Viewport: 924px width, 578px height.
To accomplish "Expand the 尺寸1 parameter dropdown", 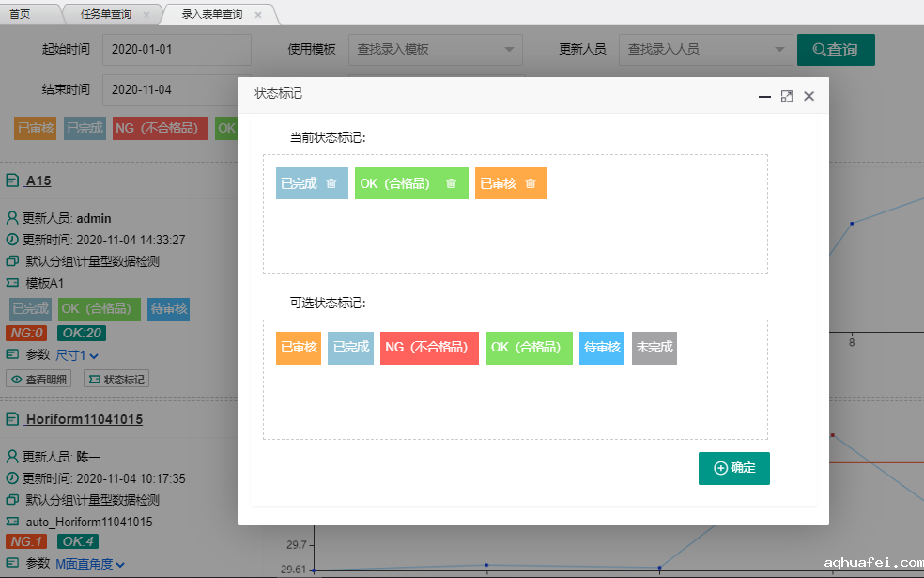I will (78, 355).
